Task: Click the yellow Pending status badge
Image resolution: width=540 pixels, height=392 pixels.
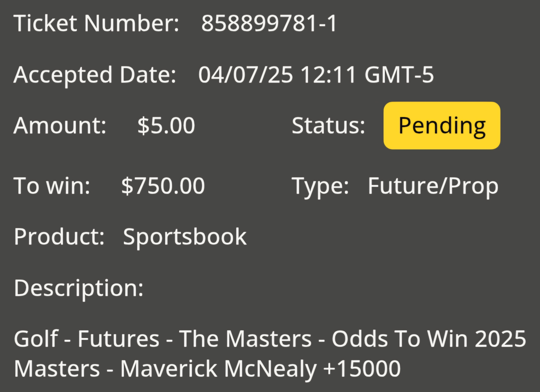Action: [442, 125]
